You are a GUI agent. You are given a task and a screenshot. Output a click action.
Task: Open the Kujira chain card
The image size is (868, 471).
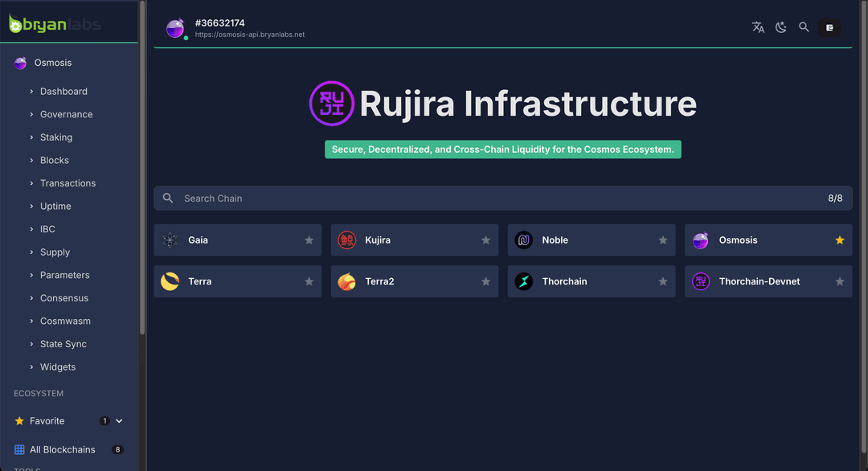[415, 240]
